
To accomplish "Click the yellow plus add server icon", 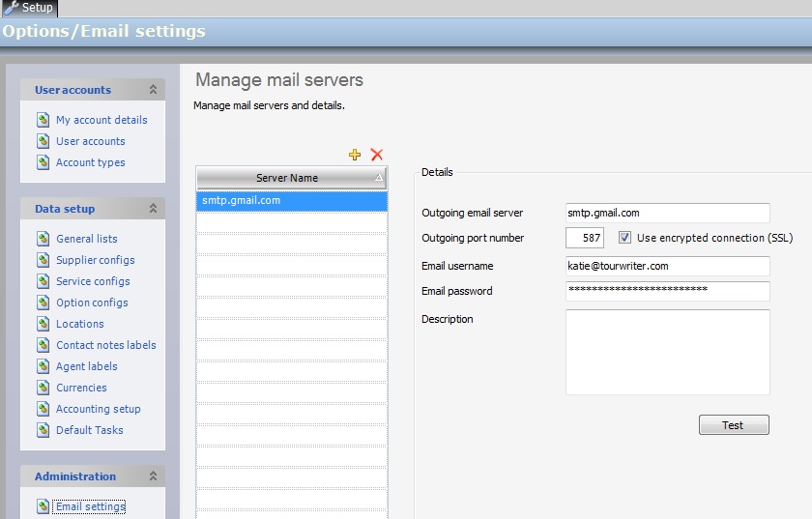I will [x=355, y=155].
